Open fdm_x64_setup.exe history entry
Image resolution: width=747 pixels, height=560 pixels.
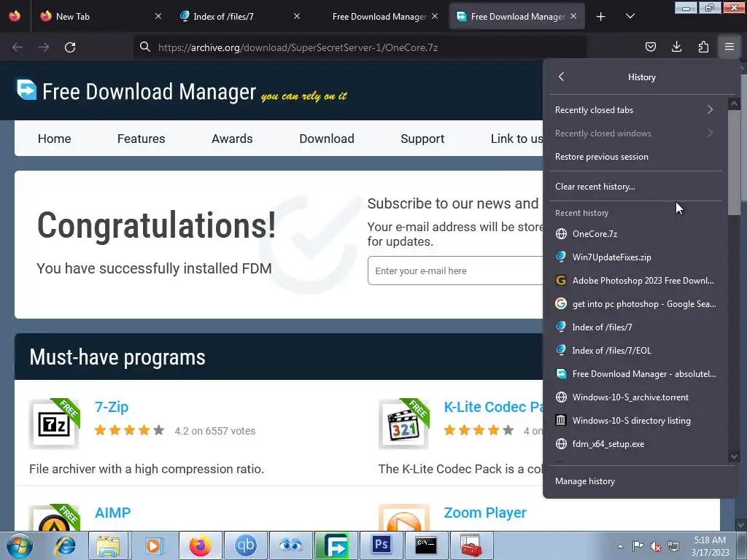[635, 444]
